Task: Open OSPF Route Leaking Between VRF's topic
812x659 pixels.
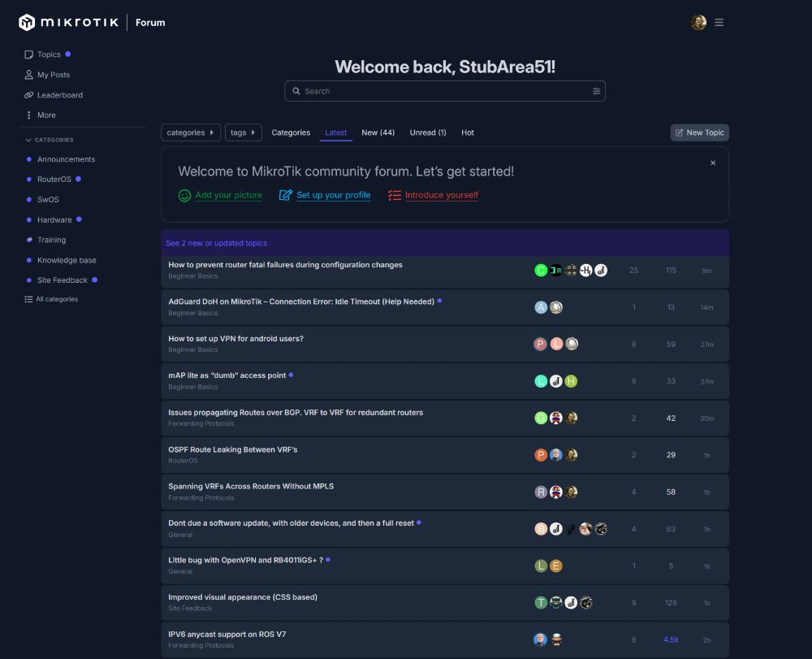Action: pyautogui.click(x=232, y=449)
